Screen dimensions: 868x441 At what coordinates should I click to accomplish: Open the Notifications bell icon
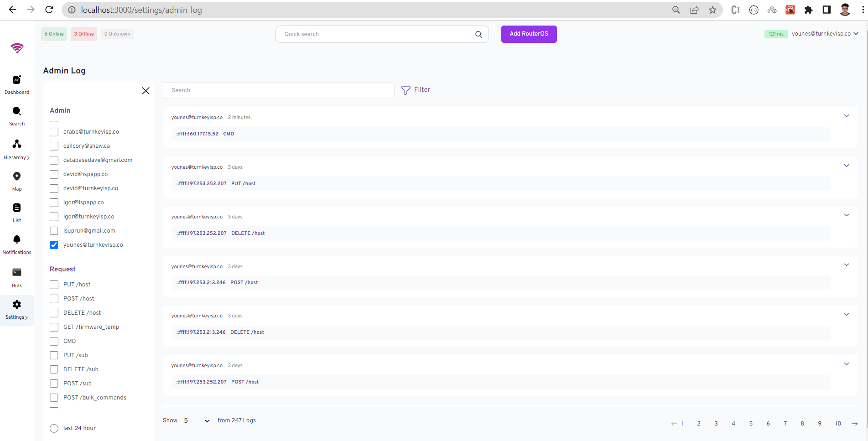pyautogui.click(x=17, y=240)
